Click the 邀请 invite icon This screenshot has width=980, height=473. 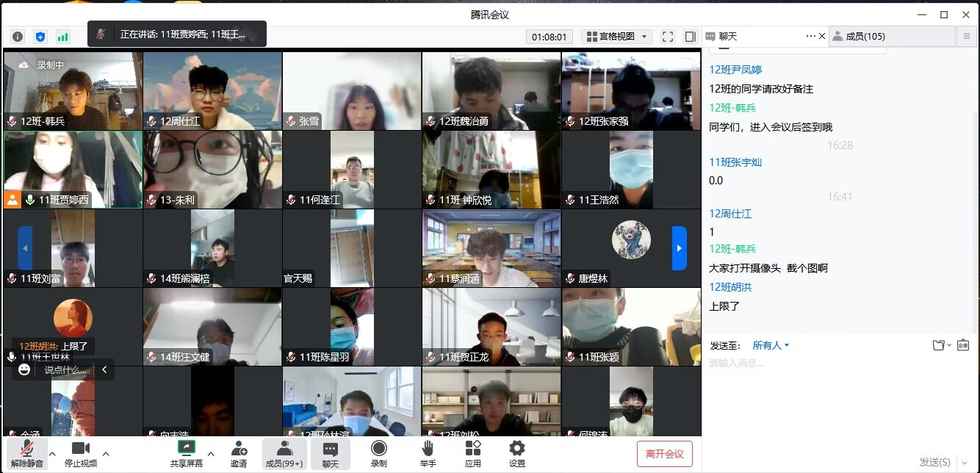(x=239, y=454)
